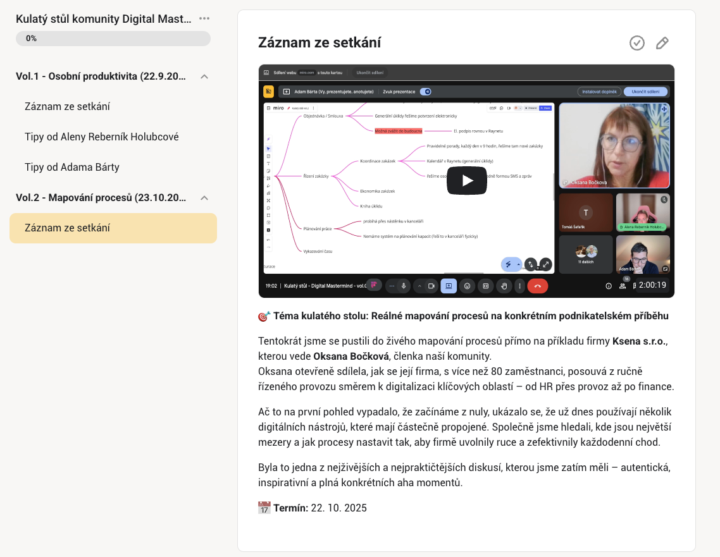Click the raise-hand icon in the video toolbar
Screen dimensions: 720x557
click(504, 286)
